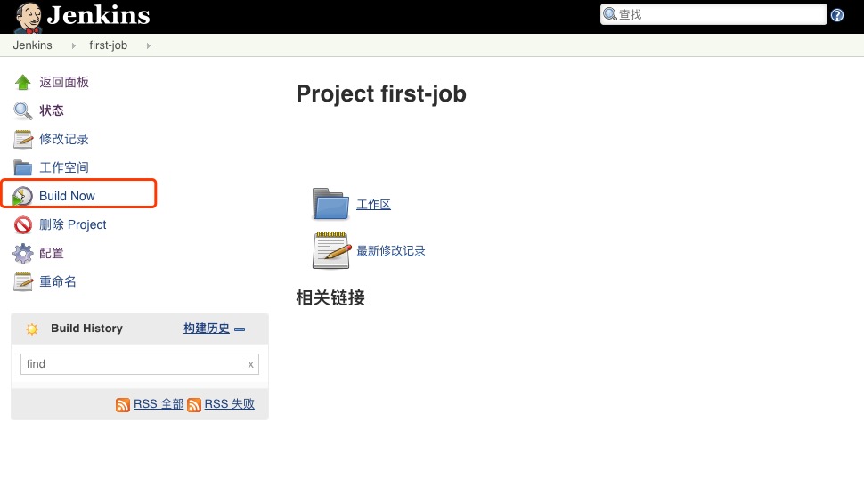
Task: Focus the 查找 search field
Action: pyautogui.click(x=713, y=14)
